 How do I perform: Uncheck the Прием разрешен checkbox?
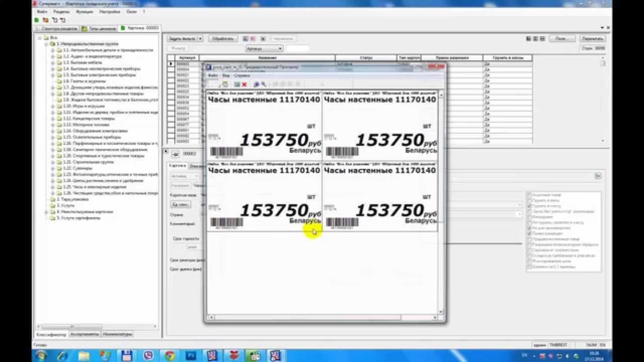529,233
